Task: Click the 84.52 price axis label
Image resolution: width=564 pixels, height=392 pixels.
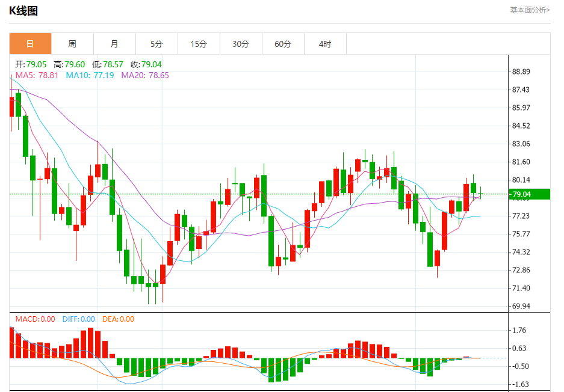Action: pyautogui.click(x=521, y=126)
